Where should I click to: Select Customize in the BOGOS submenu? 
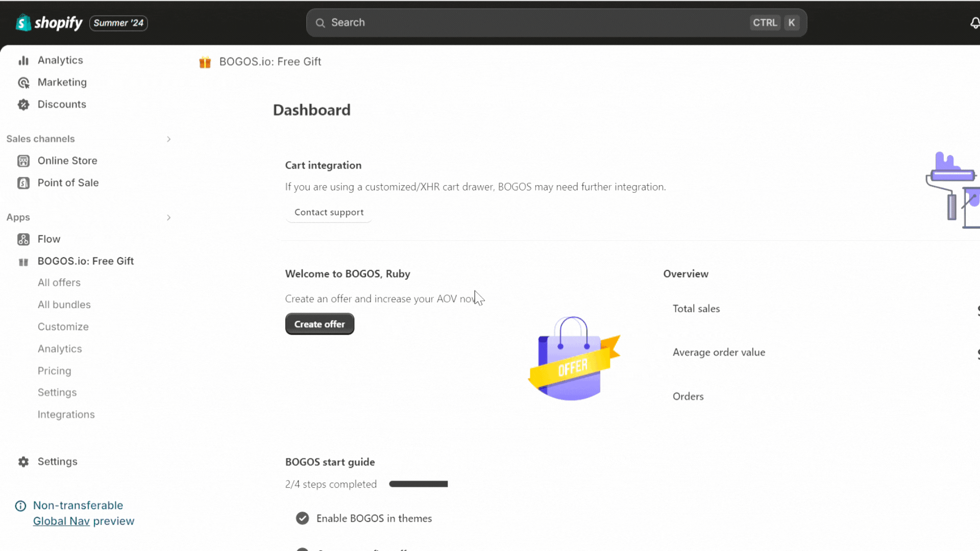63,327
